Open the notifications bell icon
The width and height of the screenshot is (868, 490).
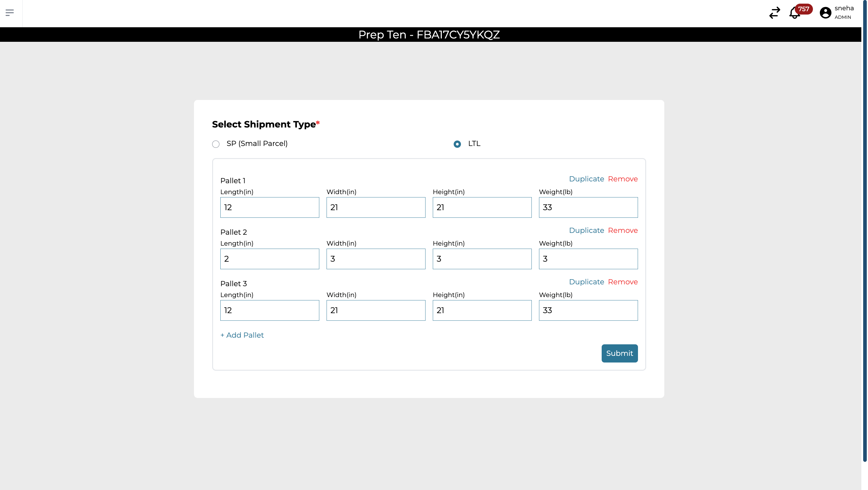click(x=794, y=14)
